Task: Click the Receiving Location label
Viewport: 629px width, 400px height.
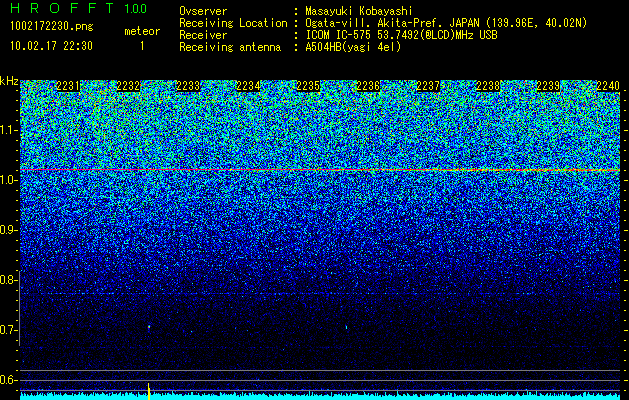Action: point(233,23)
